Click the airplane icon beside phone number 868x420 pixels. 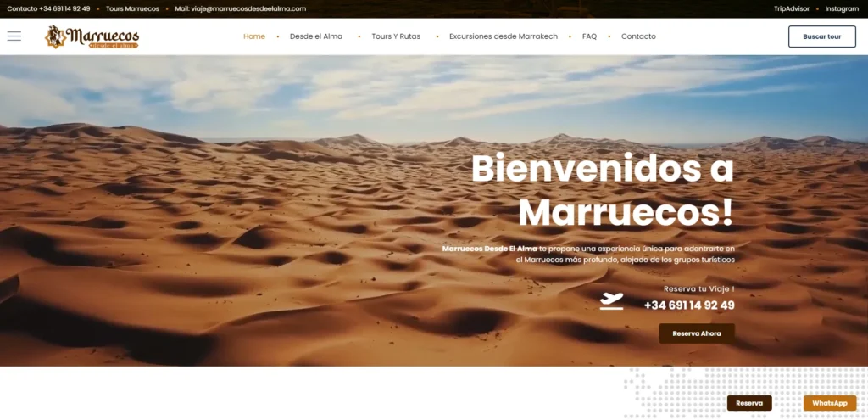point(611,301)
